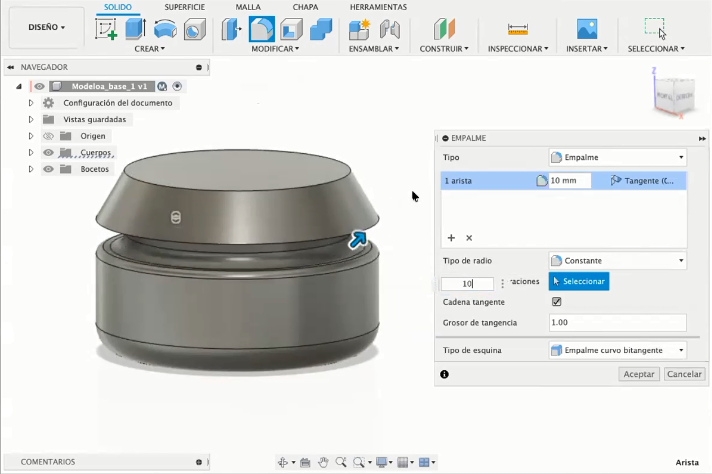Click the blue fillet radius arrow manipulator
Screen dimensions: 712x474
(358, 240)
